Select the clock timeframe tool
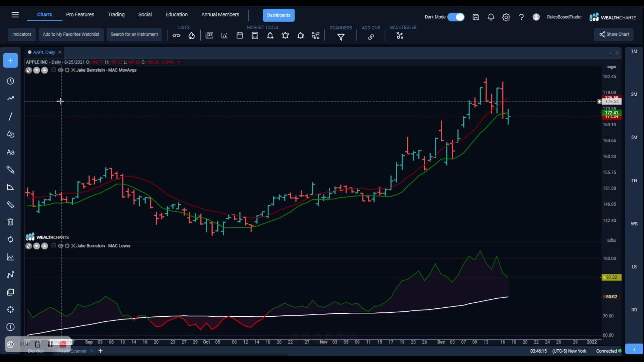644x362 pixels. (10, 81)
